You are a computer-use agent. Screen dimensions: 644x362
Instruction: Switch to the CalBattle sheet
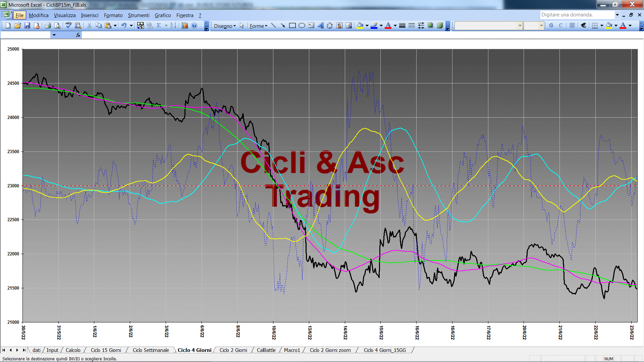(266, 350)
